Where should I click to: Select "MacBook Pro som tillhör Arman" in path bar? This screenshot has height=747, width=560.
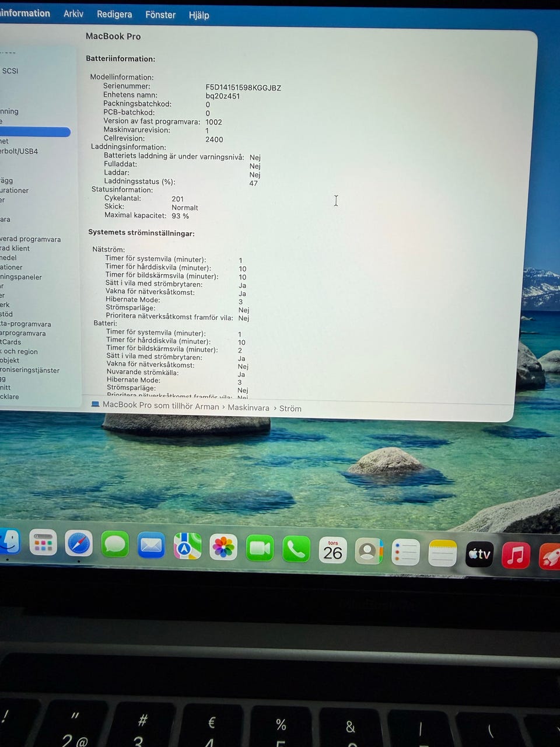[161, 406]
